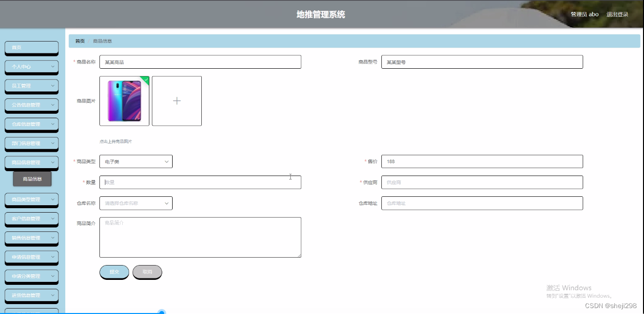Click the green checkmark on uploaded phone image
The width and height of the screenshot is (644, 314).
[x=145, y=80]
